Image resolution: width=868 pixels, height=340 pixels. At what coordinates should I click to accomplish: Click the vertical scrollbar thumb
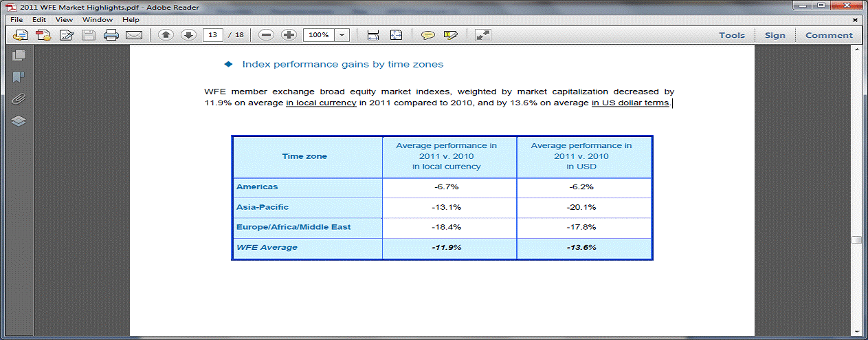[856, 240]
